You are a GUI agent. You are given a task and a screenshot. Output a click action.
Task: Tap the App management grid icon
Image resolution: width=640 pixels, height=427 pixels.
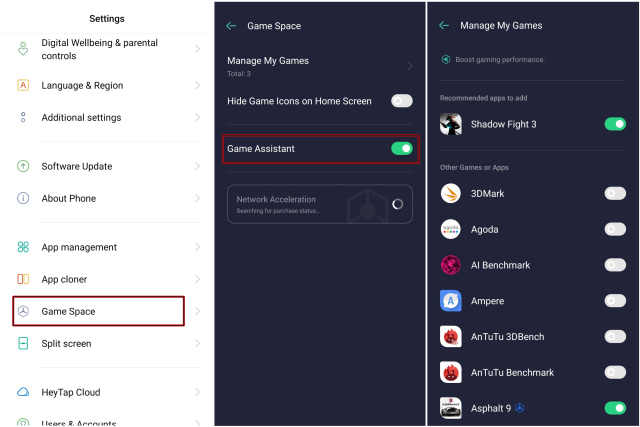tap(23, 247)
